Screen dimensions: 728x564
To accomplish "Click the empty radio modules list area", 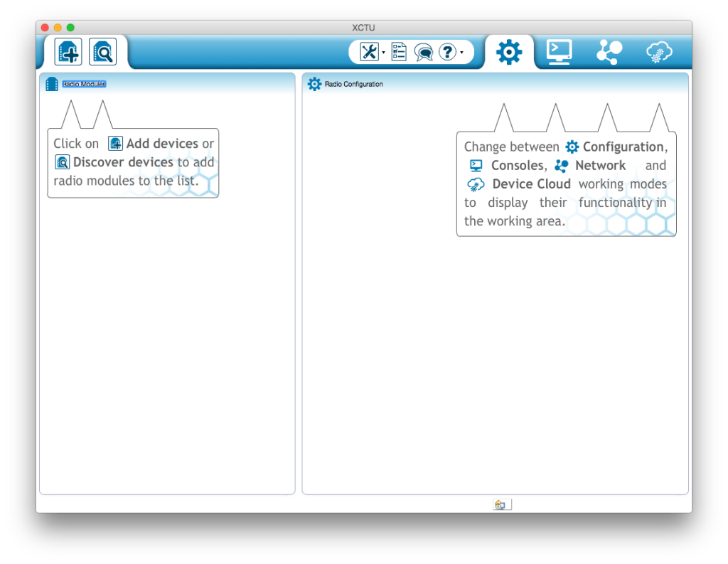I will [x=167, y=341].
